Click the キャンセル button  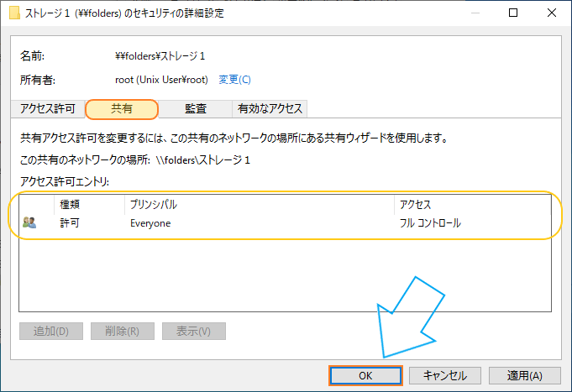click(445, 375)
